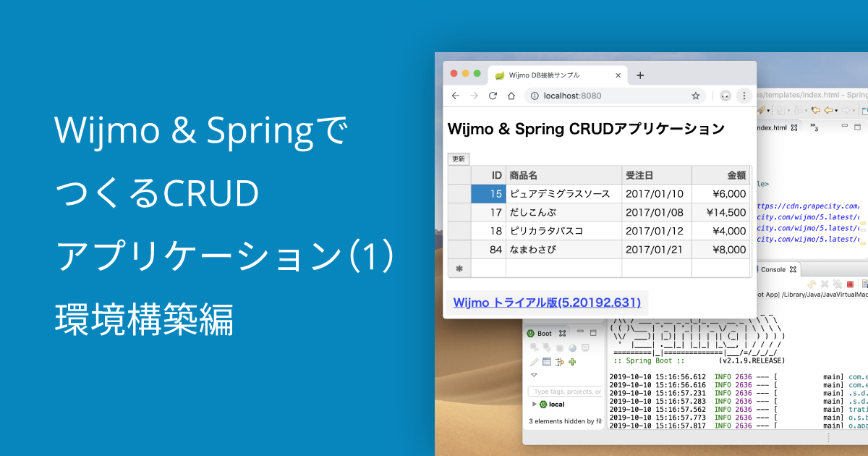
Task: Bookmark the page using the star icon
Action: [x=694, y=95]
